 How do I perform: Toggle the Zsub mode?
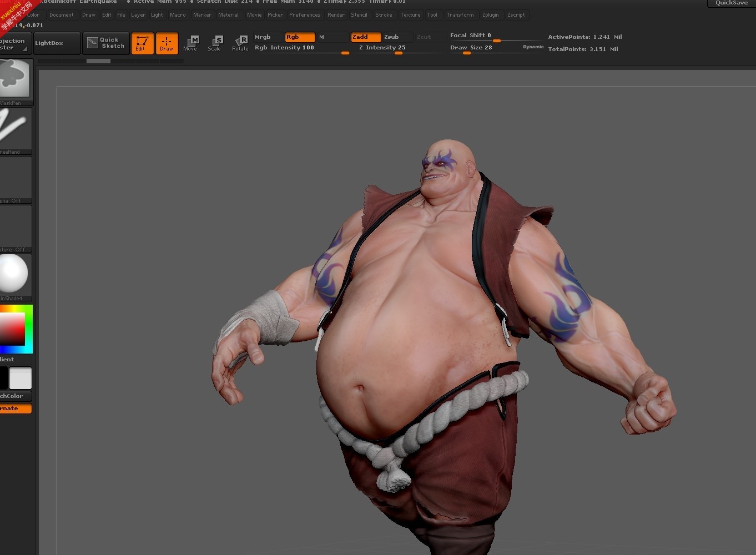pos(397,37)
